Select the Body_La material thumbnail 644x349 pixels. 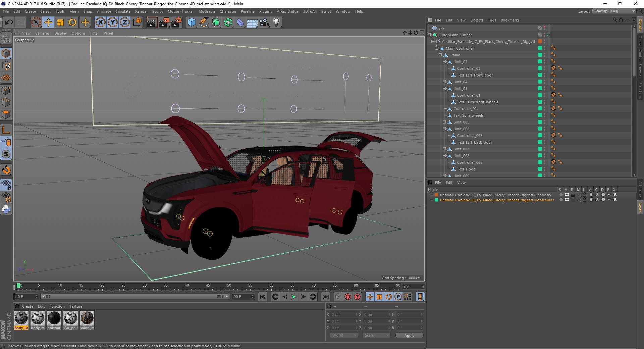pyautogui.click(x=21, y=320)
